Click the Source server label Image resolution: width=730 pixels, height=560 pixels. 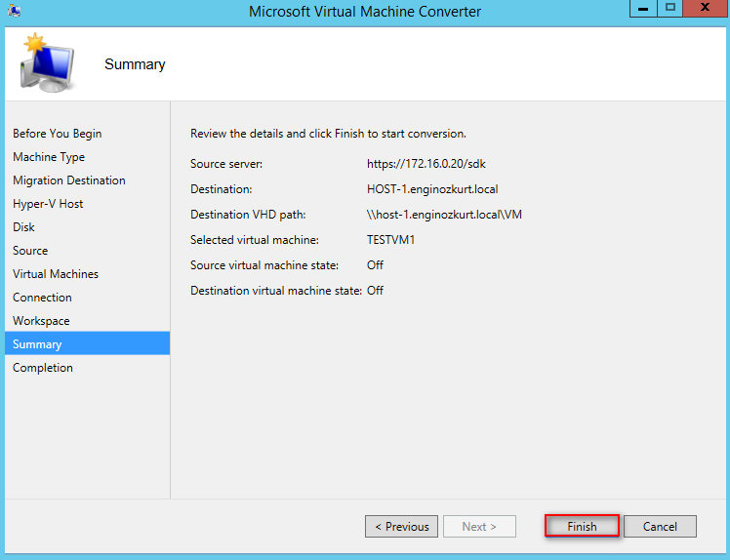click(226, 164)
